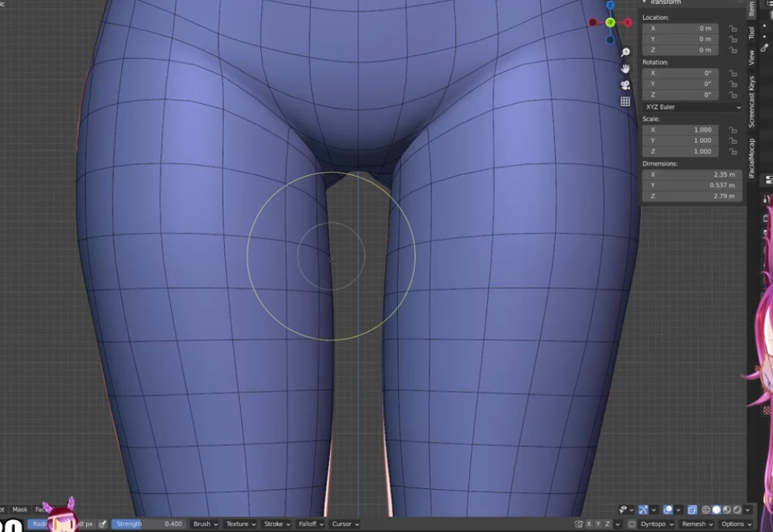This screenshot has height=532, width=773.
Task: Switch to the Tool sidebar tab
Action: [752, 33]
